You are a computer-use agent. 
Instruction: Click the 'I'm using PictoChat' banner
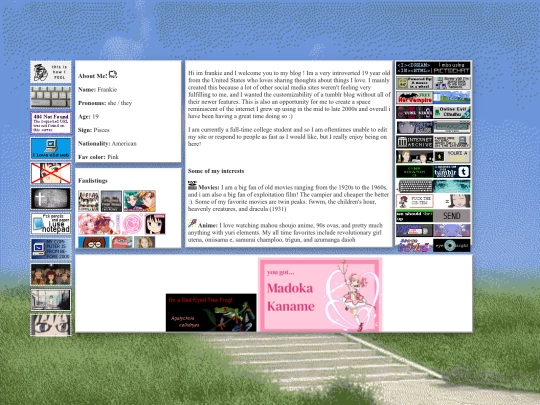pyautogui.click(x=452, y=68)
